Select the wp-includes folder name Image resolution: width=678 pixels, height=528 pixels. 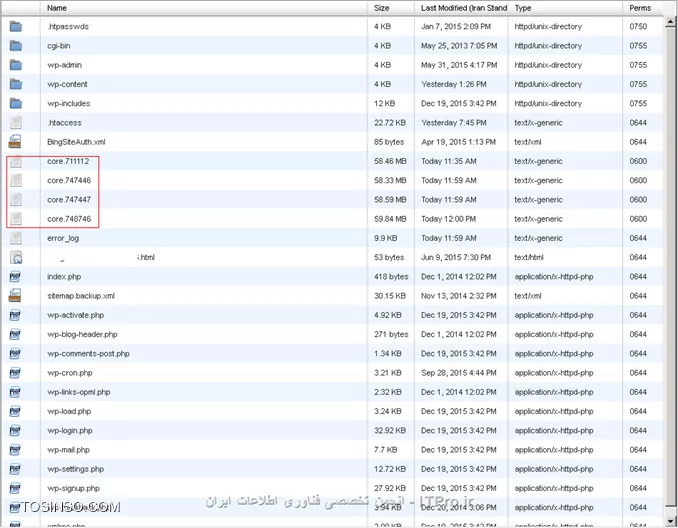tap(68, 103)
